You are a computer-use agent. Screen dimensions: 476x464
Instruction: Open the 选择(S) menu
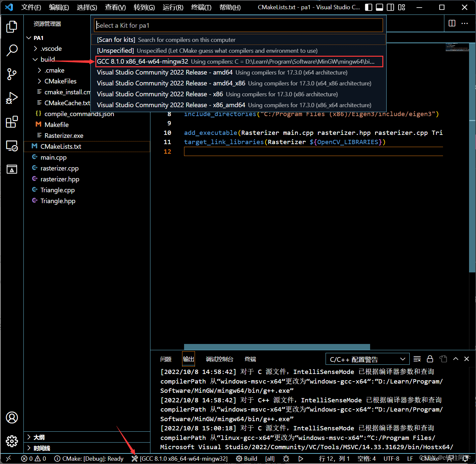pos(87,7)
